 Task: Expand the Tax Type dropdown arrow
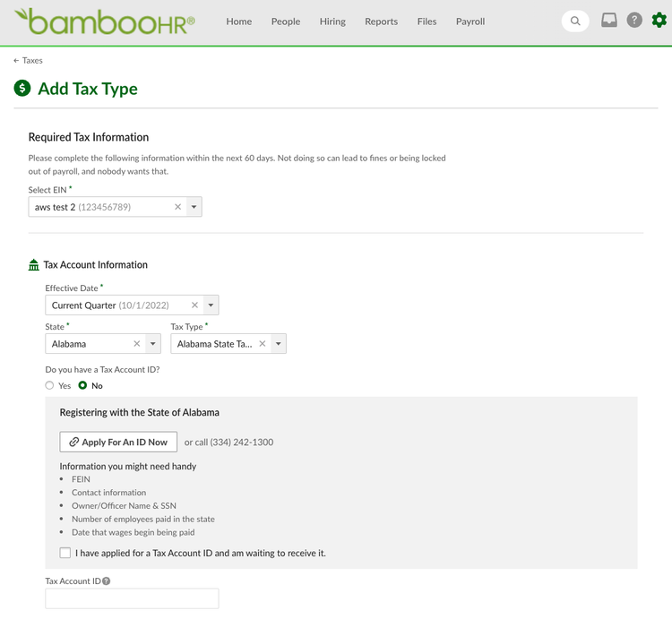(279, 344)
